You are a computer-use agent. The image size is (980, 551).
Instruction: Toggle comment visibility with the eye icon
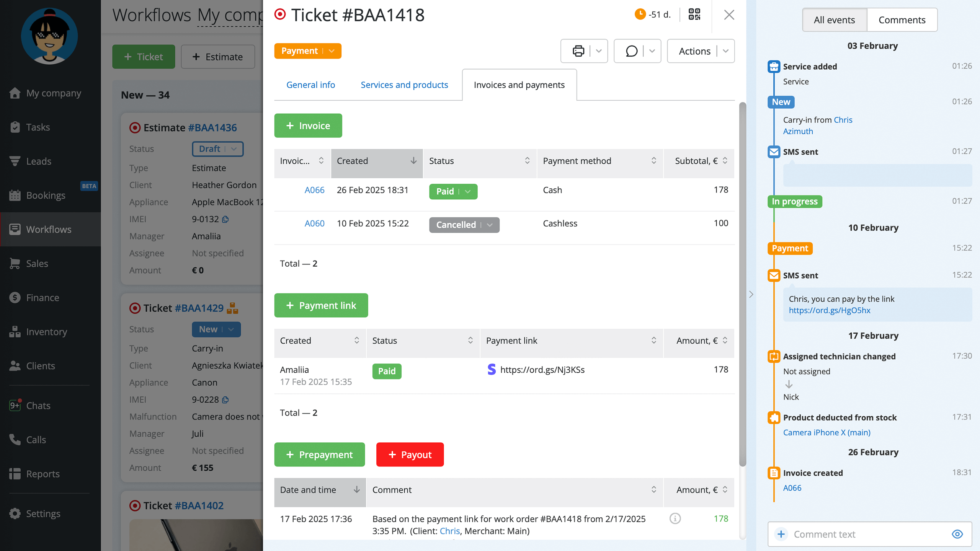[957, 534]
